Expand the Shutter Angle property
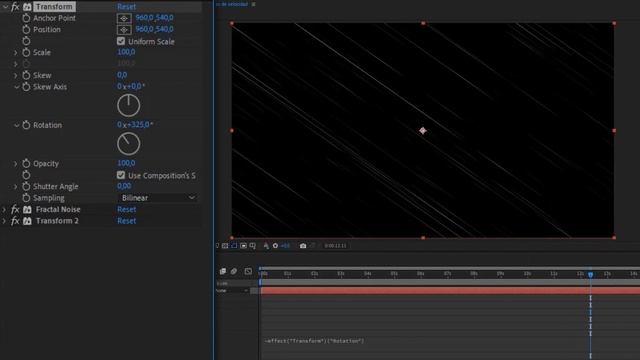The width and height of the screenshot is (640, 360). [x=16, y=186]
